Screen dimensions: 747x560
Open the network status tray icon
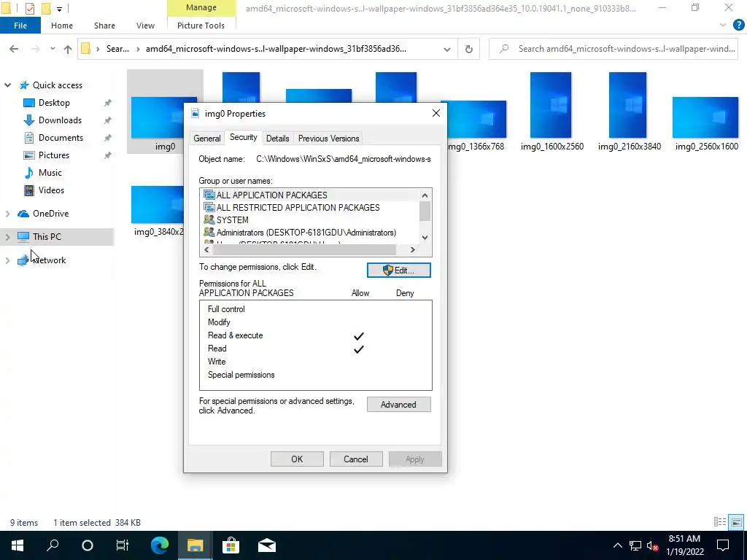click(635, 545)
